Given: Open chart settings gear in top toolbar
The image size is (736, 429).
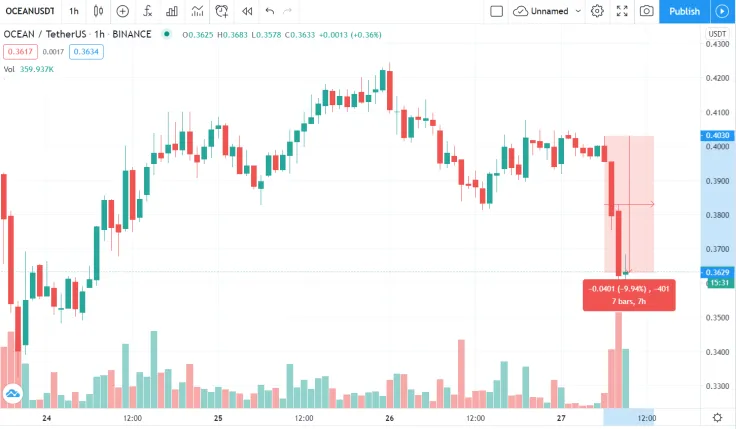Looking at the screenshot, I should tap(597, 11).
